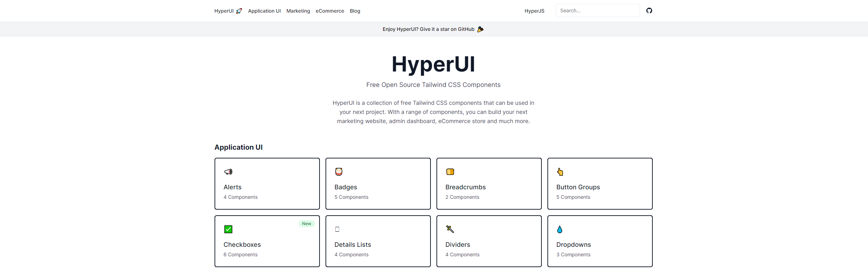Open the Alerts card title
Viewport: 868px width, 271px height.
(232, 187)
